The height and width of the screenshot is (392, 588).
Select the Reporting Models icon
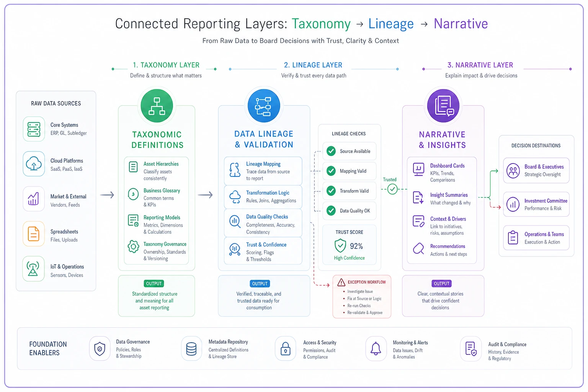click(x=133, y=220)
